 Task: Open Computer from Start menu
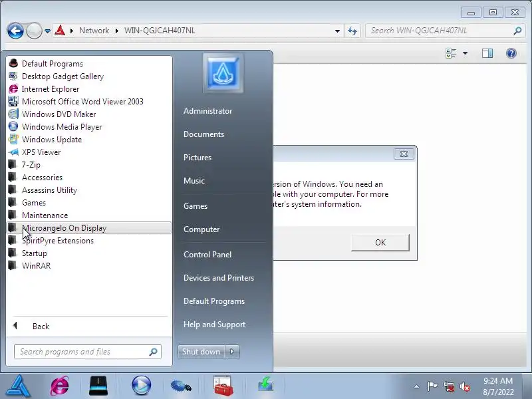(201, 229)
